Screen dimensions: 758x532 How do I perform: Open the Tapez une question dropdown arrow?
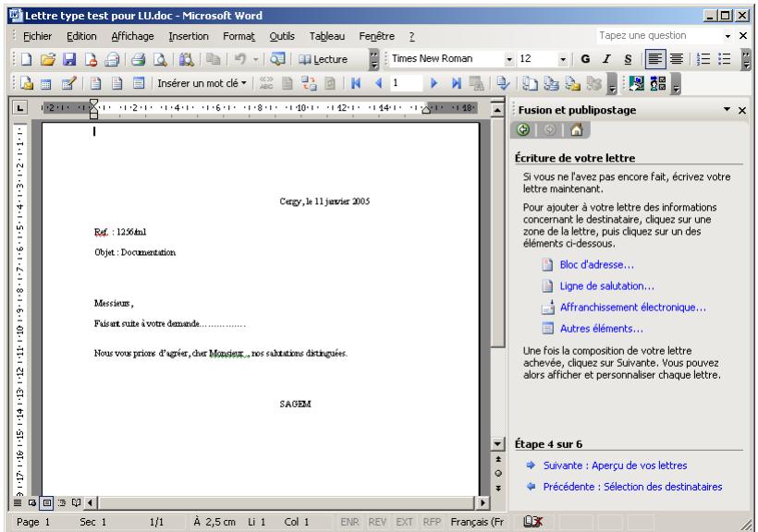coord(727,36)
